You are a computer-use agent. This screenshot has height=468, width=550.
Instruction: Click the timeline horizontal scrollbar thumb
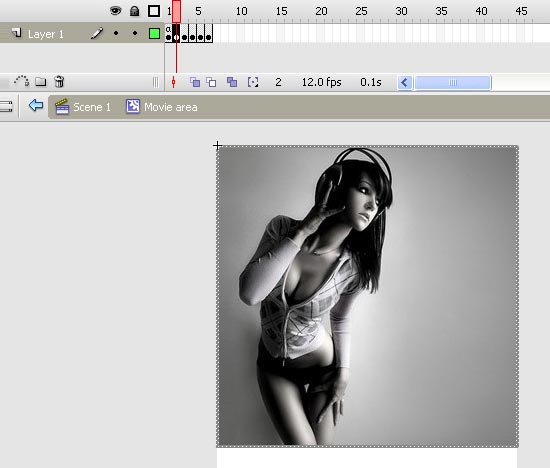(453, 83)
